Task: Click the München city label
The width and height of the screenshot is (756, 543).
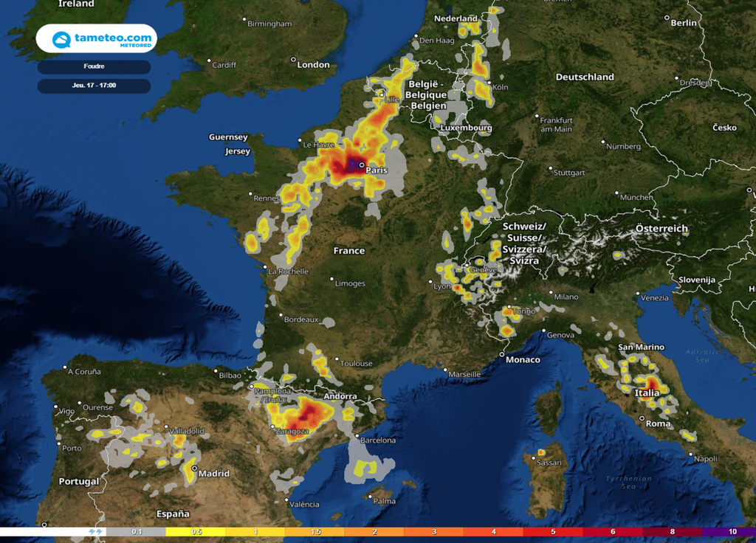Action: click(x=636, y=197)
